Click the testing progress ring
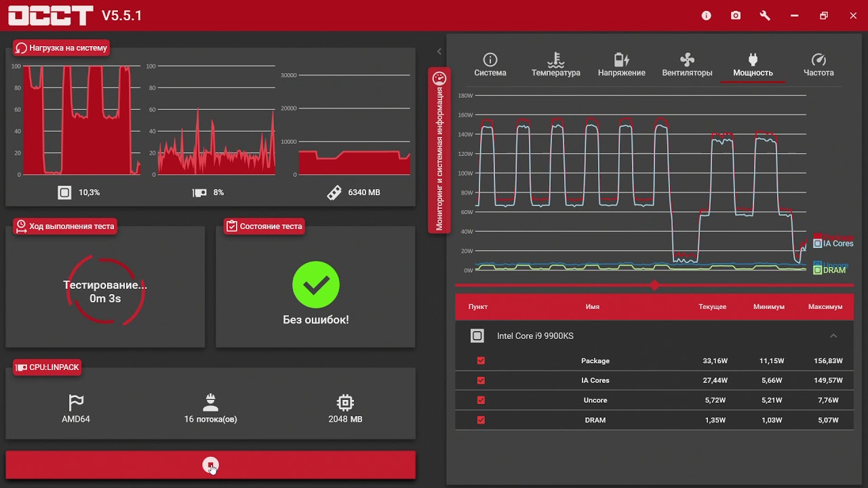Screen dimensions: 868x488 point(105,291)
